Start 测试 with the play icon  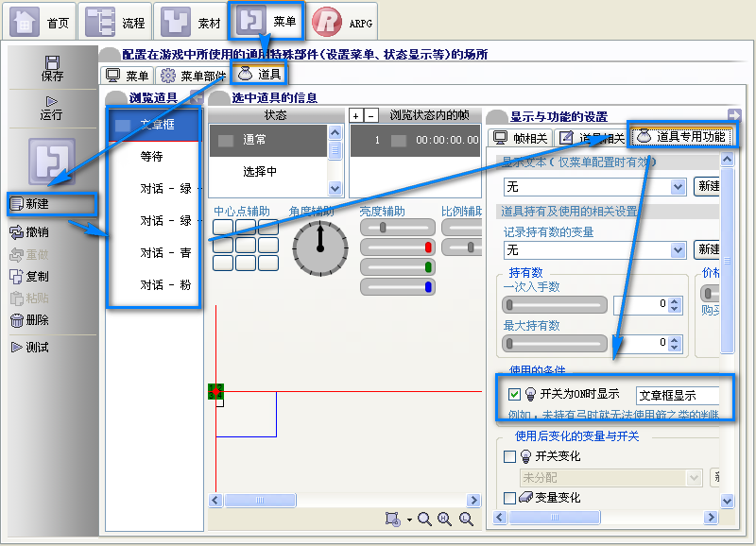[16, 347]
